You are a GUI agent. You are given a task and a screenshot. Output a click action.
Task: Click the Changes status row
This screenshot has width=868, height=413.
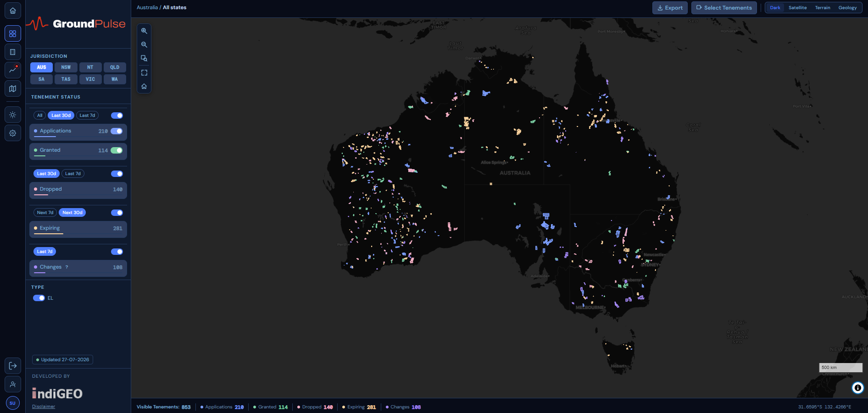click(x=78, y=268)
